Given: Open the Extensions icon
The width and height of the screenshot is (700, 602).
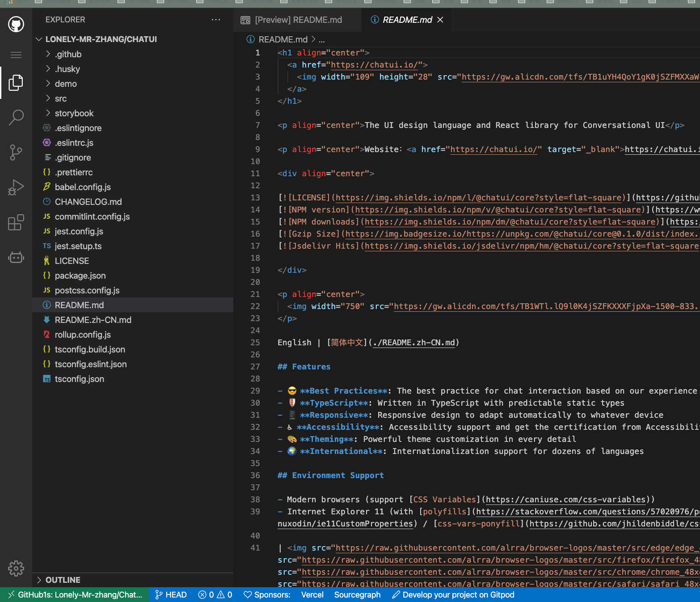Looking at the screenshot, I should pos(16,222).
